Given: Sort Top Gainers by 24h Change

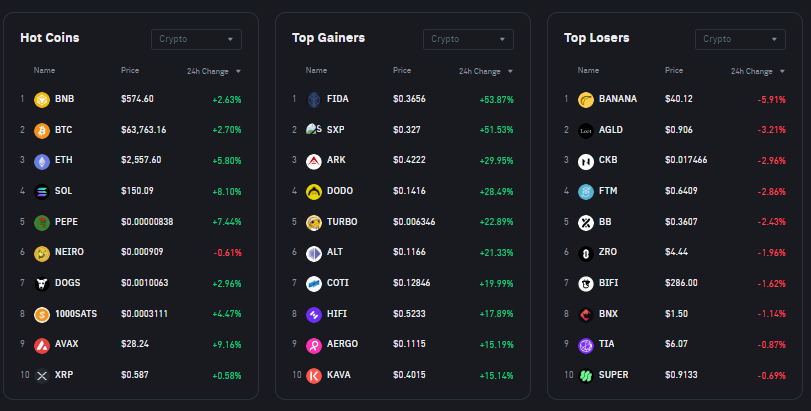Looking at the screenshot, I should tap(486, 71).
